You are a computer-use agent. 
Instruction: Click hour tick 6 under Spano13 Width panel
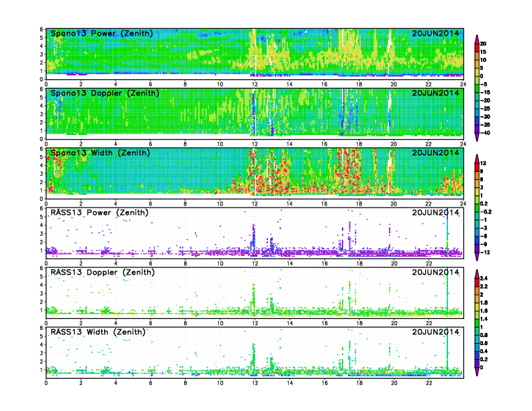[x=150, y=203]
